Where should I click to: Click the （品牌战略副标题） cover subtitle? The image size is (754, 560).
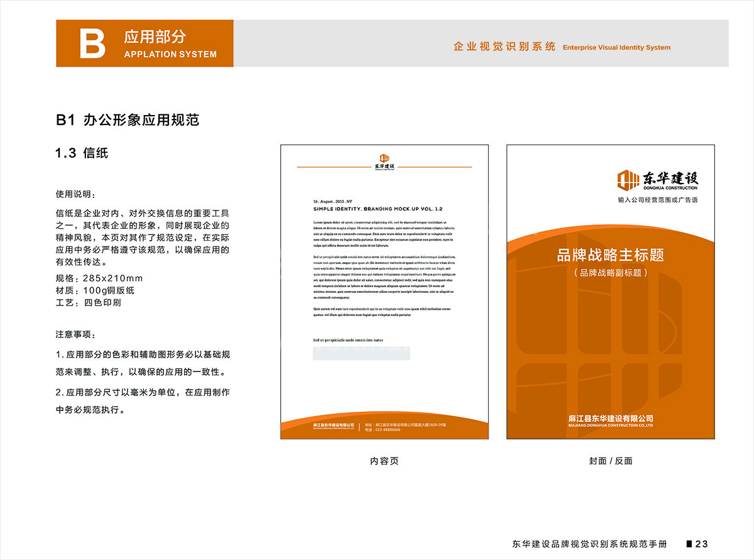click(611, 273)
